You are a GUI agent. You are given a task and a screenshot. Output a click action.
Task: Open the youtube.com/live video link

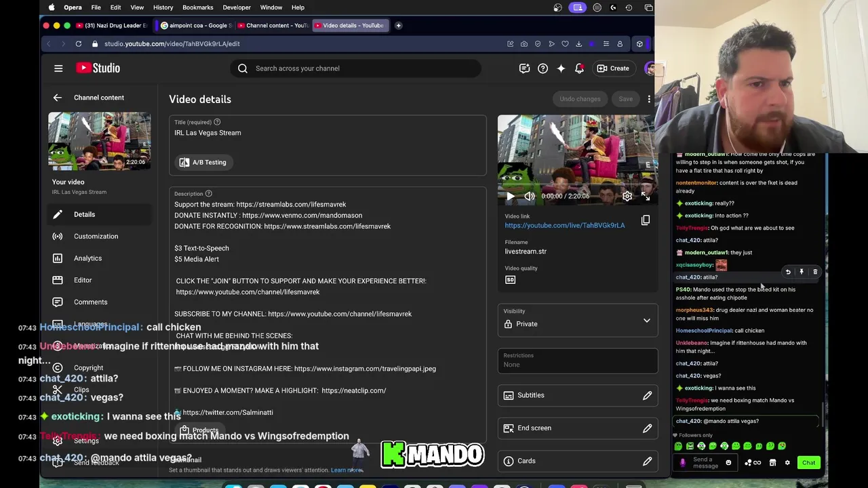click(x=565, y=225)
